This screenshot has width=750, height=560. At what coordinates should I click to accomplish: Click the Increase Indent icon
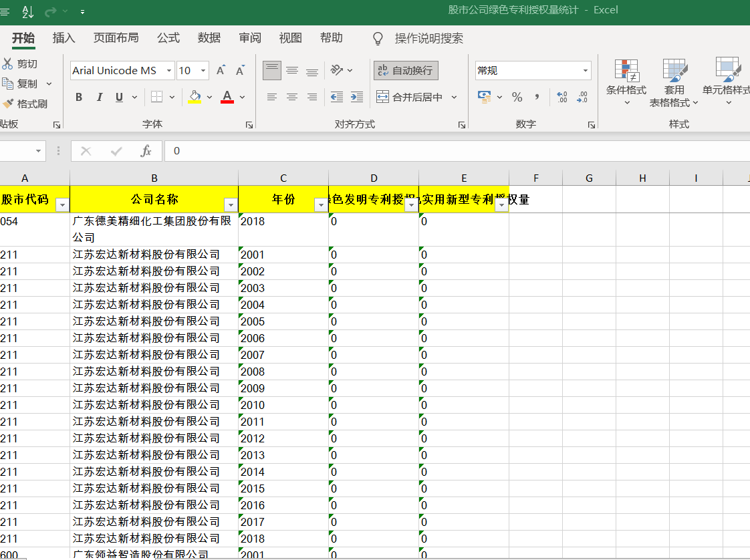click(357, 97)
